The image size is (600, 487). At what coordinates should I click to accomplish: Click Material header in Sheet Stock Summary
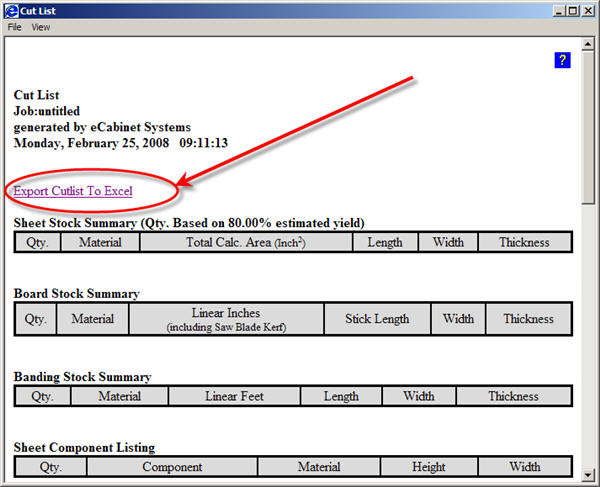(100, 242)
